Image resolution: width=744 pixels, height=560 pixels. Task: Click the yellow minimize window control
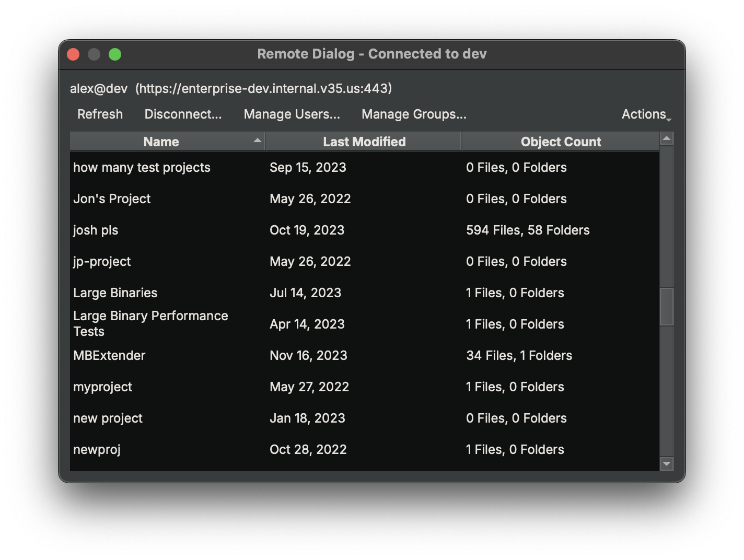pos(94,54)
